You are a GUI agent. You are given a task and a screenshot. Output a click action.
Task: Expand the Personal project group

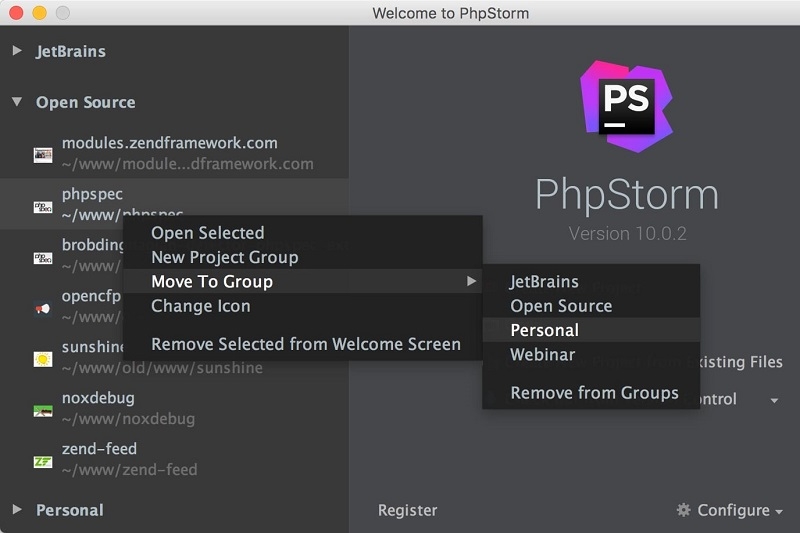[x=17, y=510]
